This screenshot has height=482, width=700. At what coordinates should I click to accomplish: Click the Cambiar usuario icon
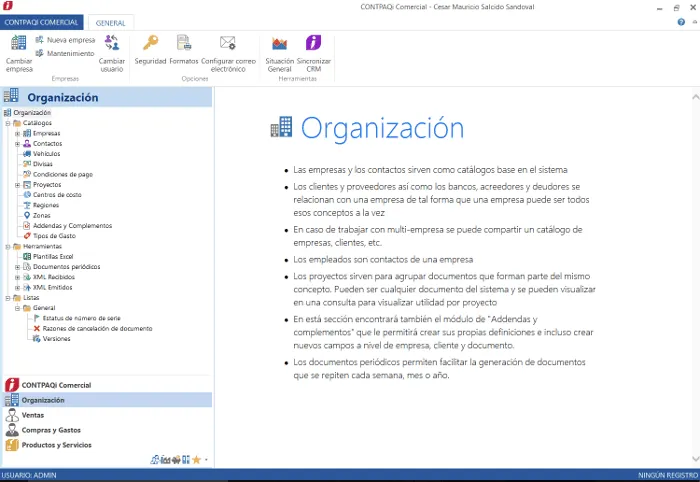[x=112, y=43]
